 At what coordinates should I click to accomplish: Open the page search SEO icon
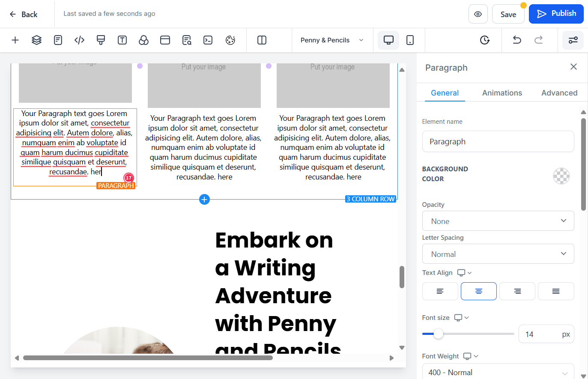pyautogui.click(x=187, y=40)
